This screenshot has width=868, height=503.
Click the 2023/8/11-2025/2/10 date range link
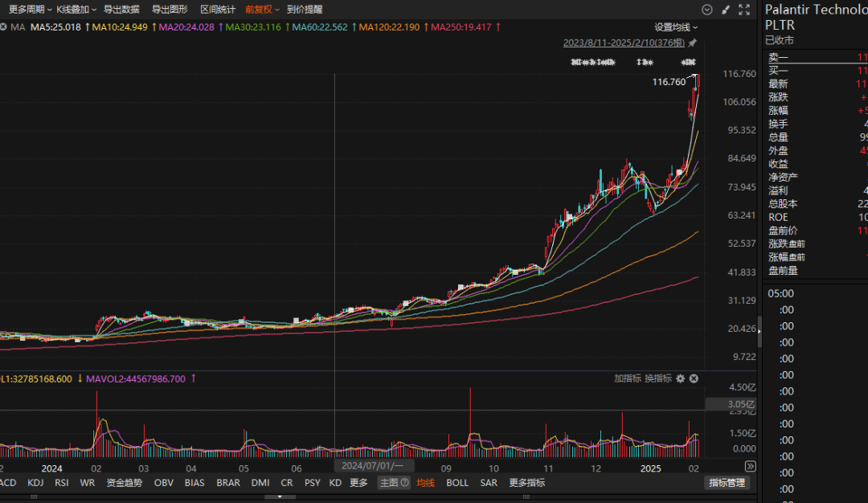[624, 43]
